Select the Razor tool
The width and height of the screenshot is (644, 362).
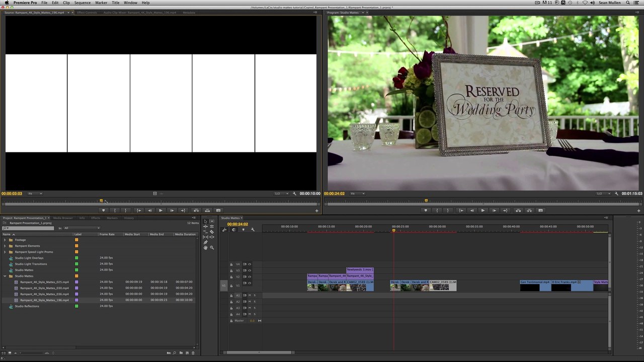point(212,232)
